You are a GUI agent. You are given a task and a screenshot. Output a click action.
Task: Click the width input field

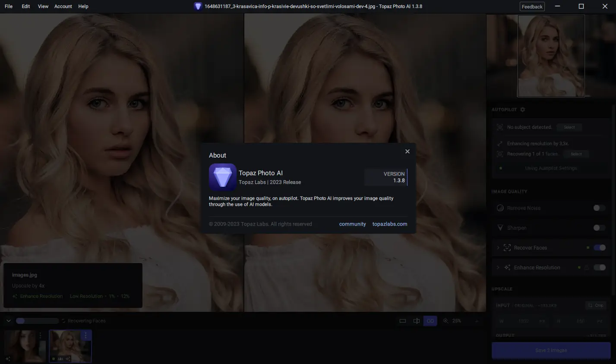(x=523, y=321)
